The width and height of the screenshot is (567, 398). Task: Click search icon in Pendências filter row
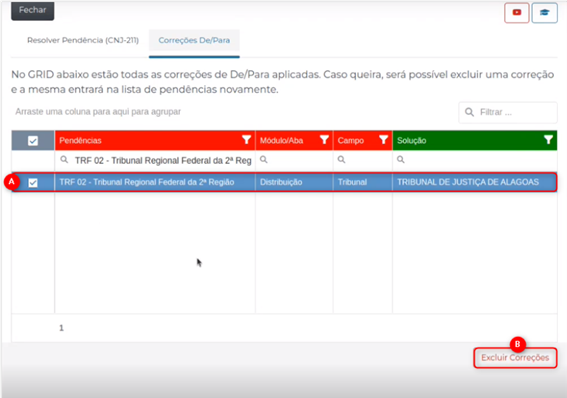tap(64, 159)
